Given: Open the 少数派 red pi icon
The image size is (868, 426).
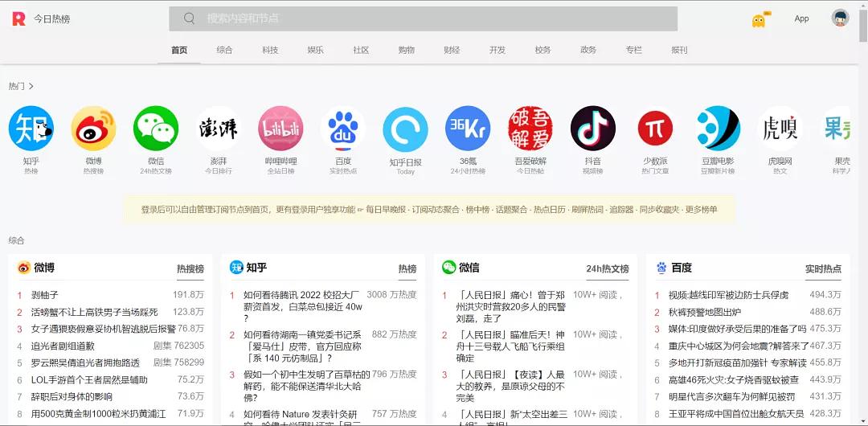Looking at the screenshot, I should click(x=655, y=129).
